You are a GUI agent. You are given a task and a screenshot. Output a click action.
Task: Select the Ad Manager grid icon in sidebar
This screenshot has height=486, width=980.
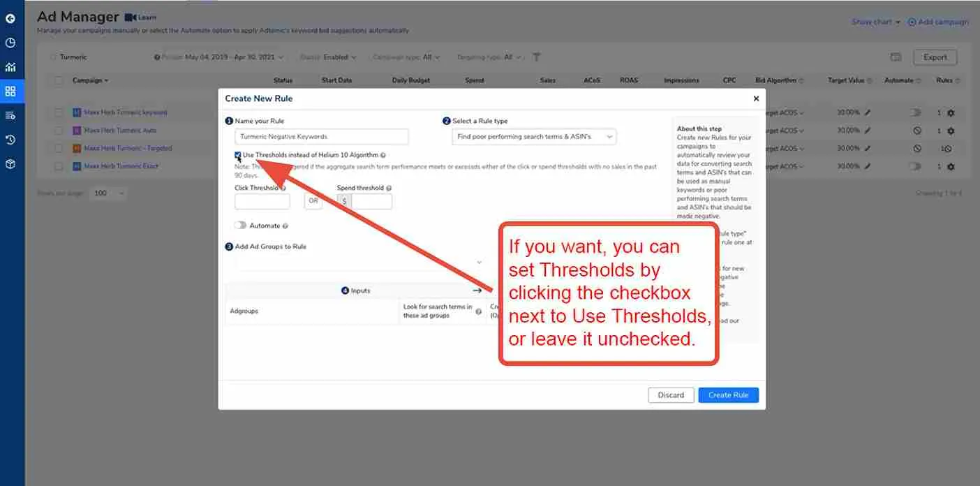(x=10, y=91)
